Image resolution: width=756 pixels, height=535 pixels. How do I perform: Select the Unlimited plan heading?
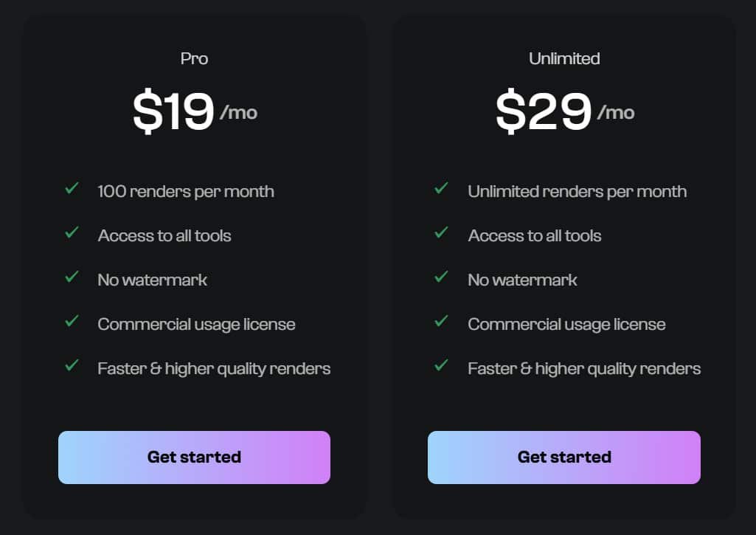[x=564, y=58]
